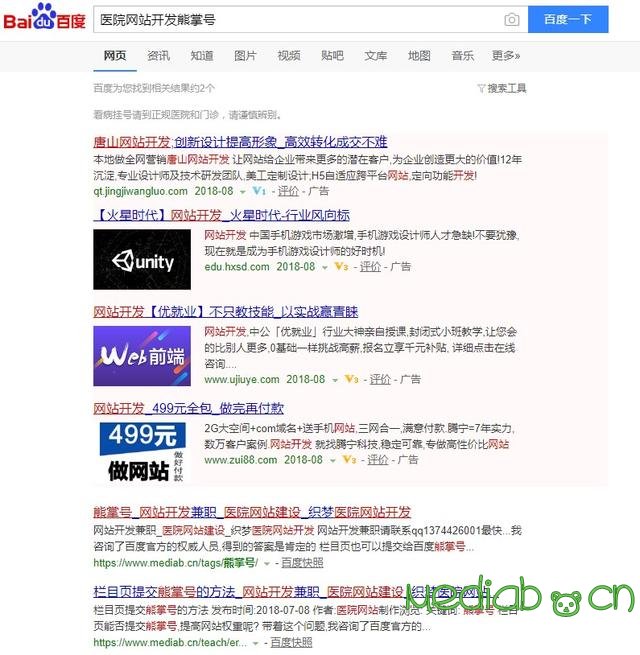Image resolution: width=640 pixels, height=655 pixels.
Task: Open camera image search icon
Action: [512, 20]
